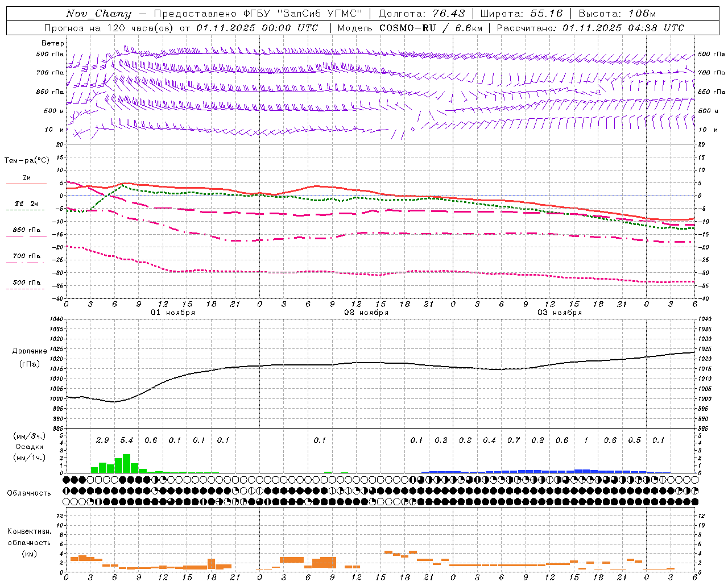Viewport: 728px width, 582px height.
Task: Click the (км) unit label
Action: click(x=29, y=554)
